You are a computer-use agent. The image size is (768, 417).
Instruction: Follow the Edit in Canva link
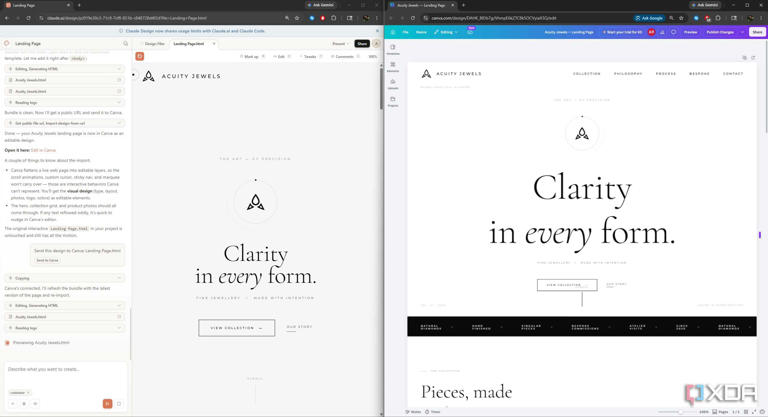[x=43, y=150]
